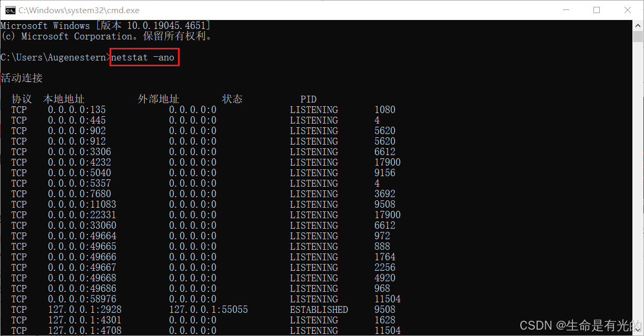Image resolution: width=644 pixels, height=336 pixels.
Task: Click local address 0.0.0.0:3306
Action: pyautogui.click(x=80, y=152)
